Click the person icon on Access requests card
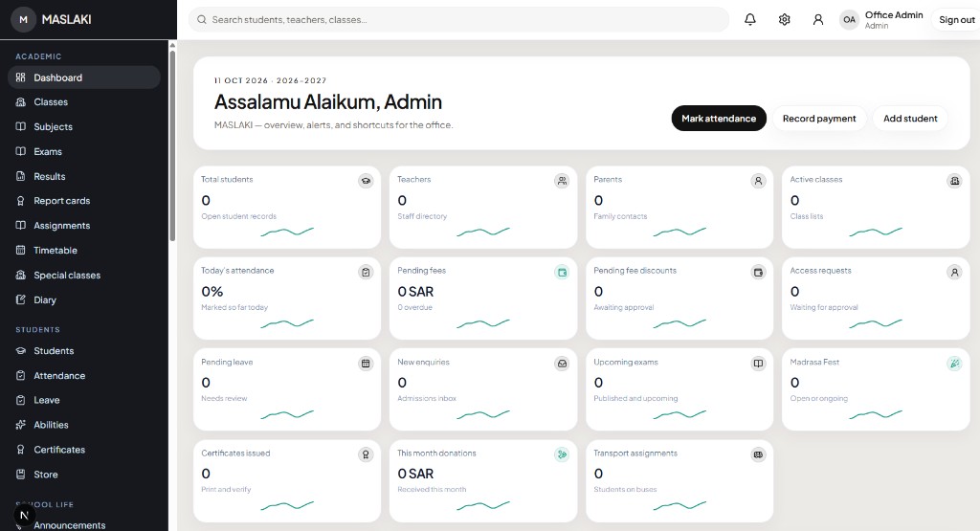This screenshot has width=980, height=531. (x=954, y=273)
